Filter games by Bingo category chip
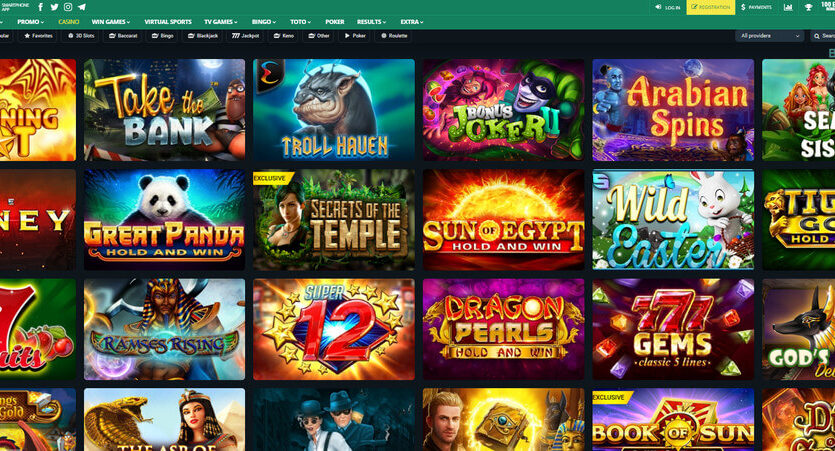The height and width of the screenshot is (451, 835). pyautogui.click(x=162, y=36)
